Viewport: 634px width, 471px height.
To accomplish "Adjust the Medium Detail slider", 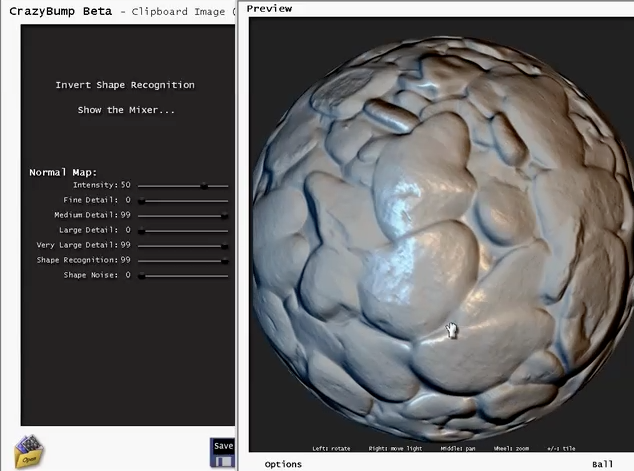I will point(183,216).
